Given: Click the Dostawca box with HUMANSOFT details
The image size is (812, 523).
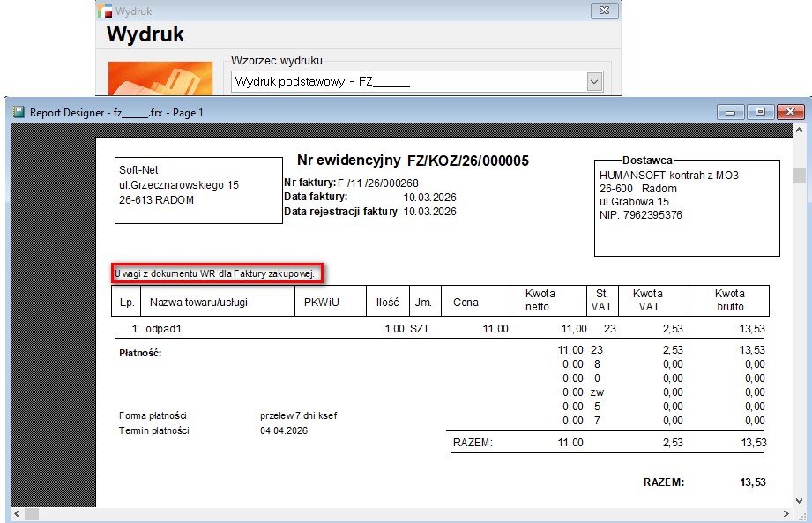Looking at the screenshot, I should pyautogui.click(x=686, y=207).
